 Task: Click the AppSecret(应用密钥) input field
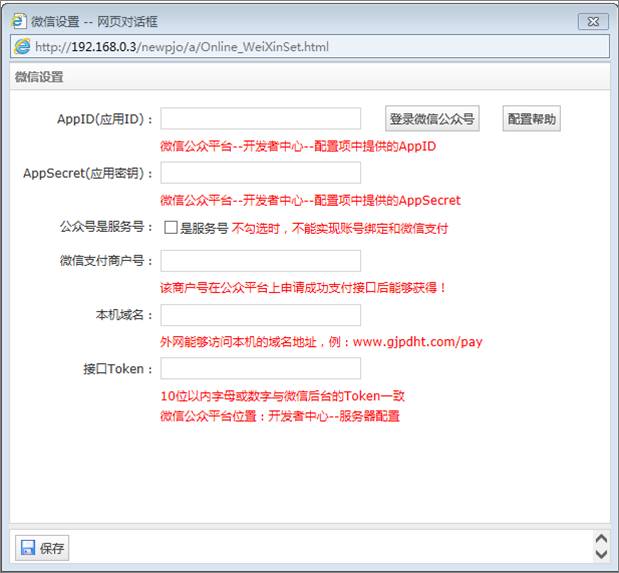[x=261, y=173]
